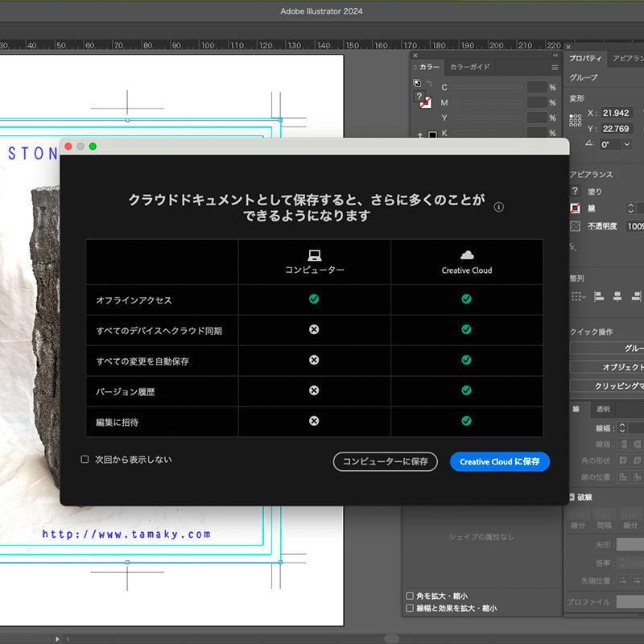Click the opacity icon in Appearance
Screen dimensions: 644x644
(575, 226)
